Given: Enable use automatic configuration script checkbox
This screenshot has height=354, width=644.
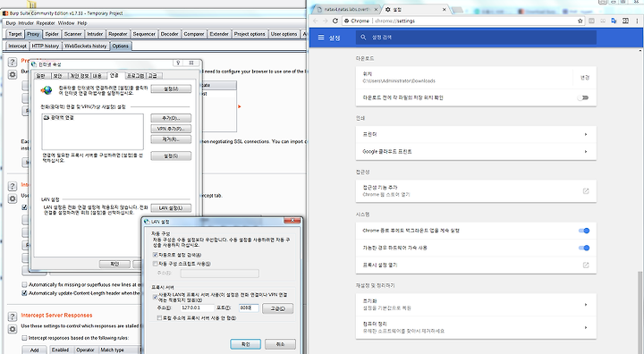Looking at the screenshot, I should tap(156, 264).
